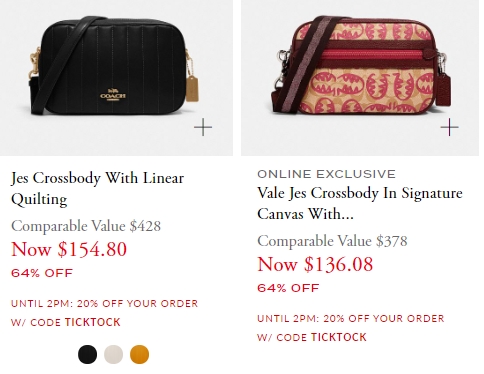Click the Now $154.80 price

click(69, 249)
